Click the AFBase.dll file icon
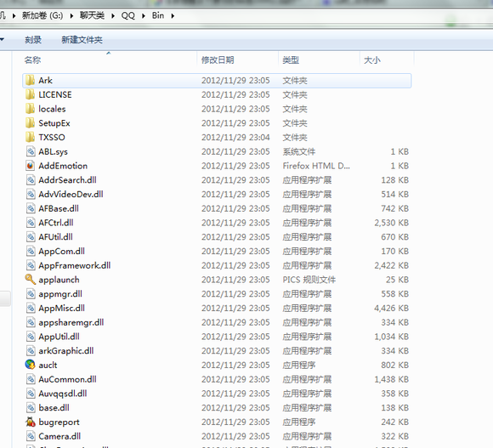Viewport: 493px width, 448px height. coord(31,208)
